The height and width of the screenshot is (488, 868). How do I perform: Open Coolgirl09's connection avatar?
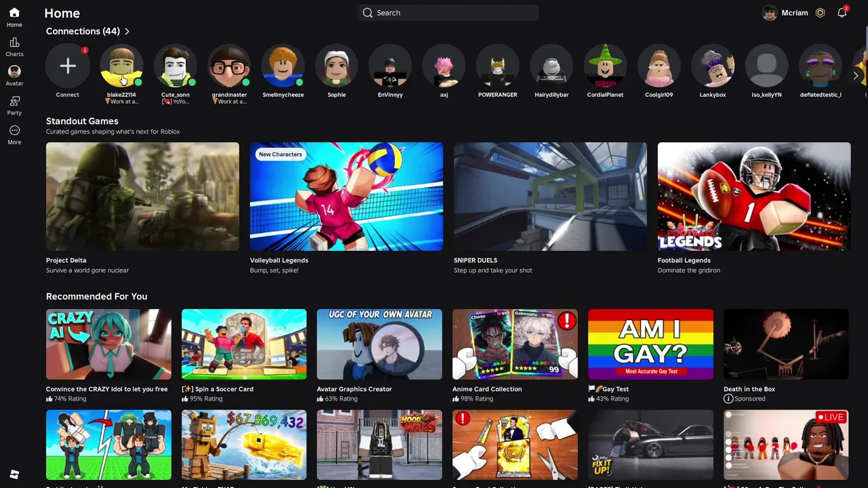click(659, 66)
